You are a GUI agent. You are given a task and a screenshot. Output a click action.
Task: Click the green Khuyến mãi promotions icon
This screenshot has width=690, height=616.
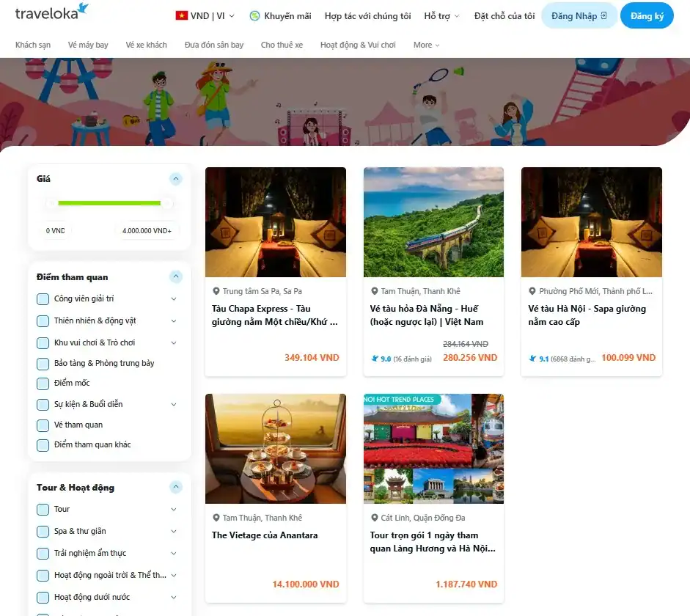(254, 15)
